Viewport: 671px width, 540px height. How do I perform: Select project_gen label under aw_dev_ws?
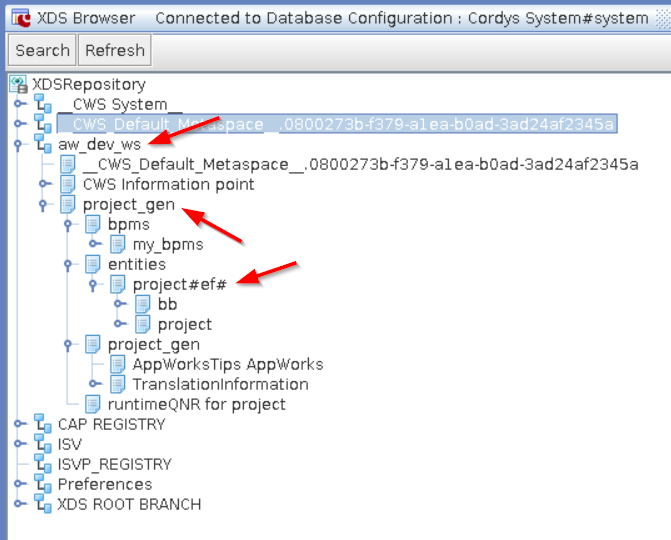tap(129, 205)
